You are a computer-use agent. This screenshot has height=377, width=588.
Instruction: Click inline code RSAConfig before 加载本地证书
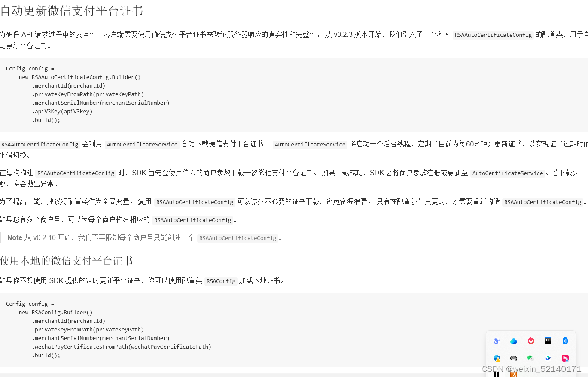pos(221,281)
